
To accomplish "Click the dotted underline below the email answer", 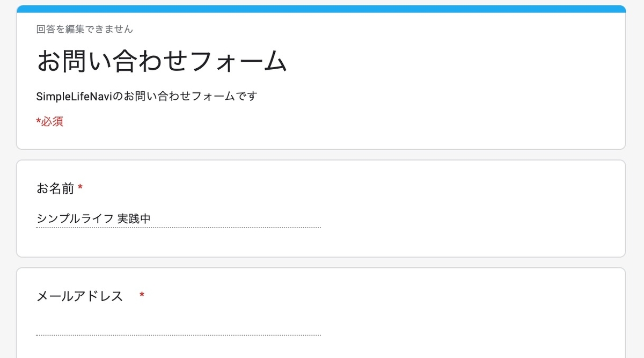I will pos(177,335).
